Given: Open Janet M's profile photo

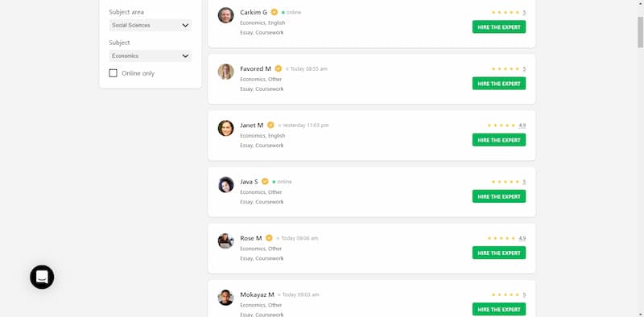Looking at the screenshot, I should [226, 128].
